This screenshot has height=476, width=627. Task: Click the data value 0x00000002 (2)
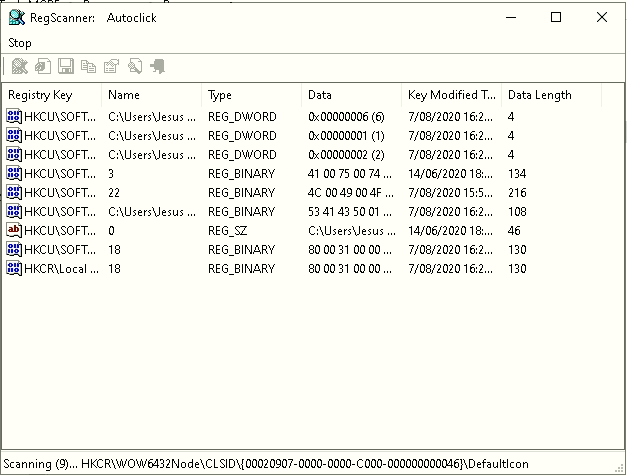point(346,155)
